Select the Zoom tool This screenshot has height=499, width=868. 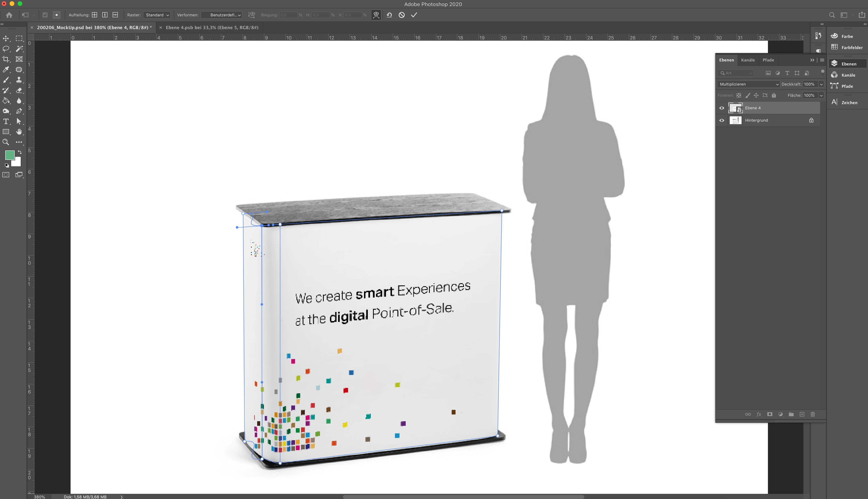pos(6,142)
